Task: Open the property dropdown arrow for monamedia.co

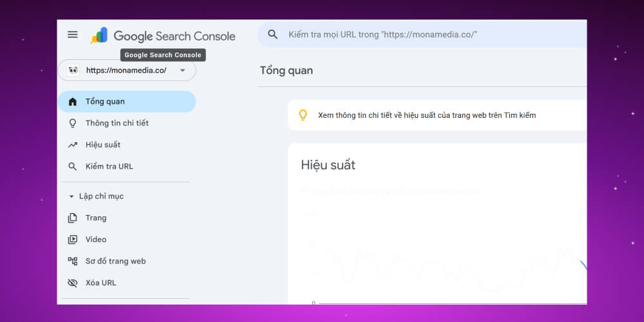Action: point(183,70)
